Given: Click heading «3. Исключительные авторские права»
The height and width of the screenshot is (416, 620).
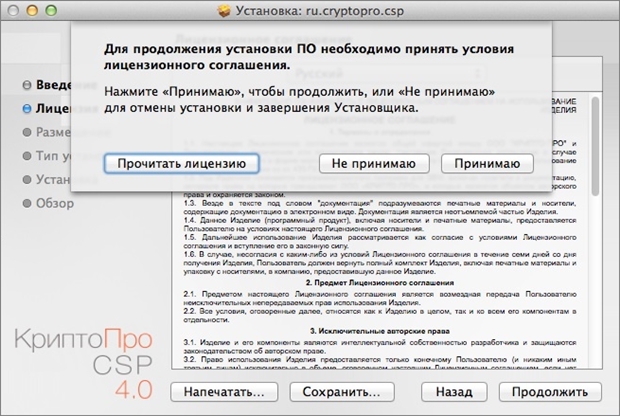Looking at the screenshot, I should click(380, 331).
